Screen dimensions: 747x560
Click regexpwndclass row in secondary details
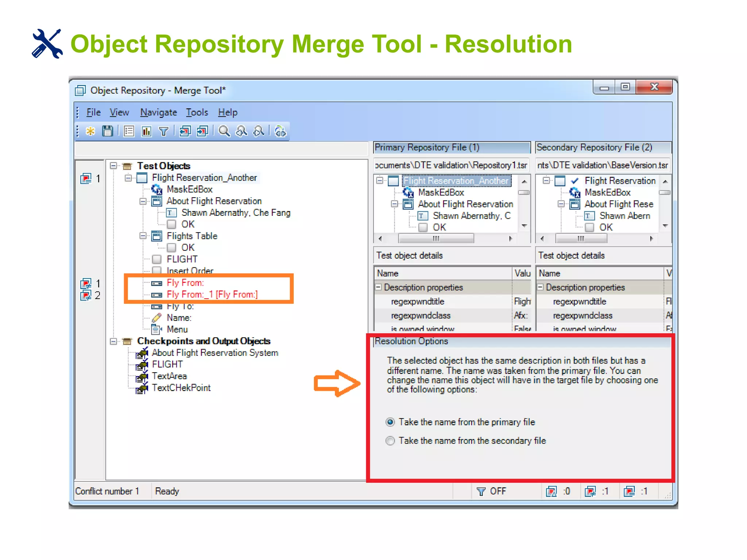pyautogui.click(x=604, y=315)
